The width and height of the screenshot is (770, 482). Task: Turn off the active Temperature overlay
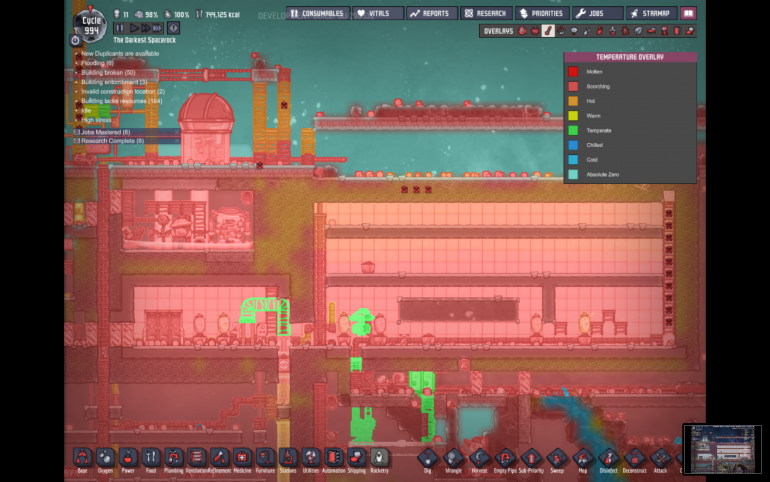click(x=548, y=31)
